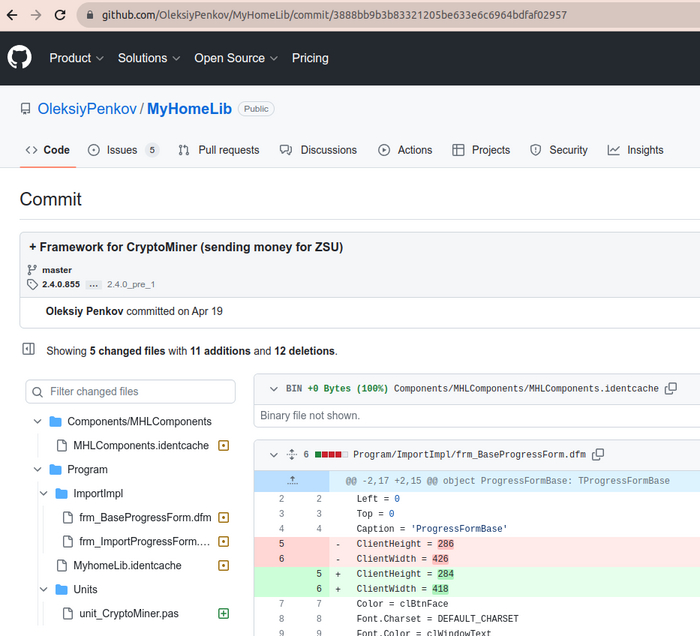Image resolution: width=700 pixels, height=636 pixels.
Task: Collapse the Components/MHLComponents folder
Action: point(38,421)
